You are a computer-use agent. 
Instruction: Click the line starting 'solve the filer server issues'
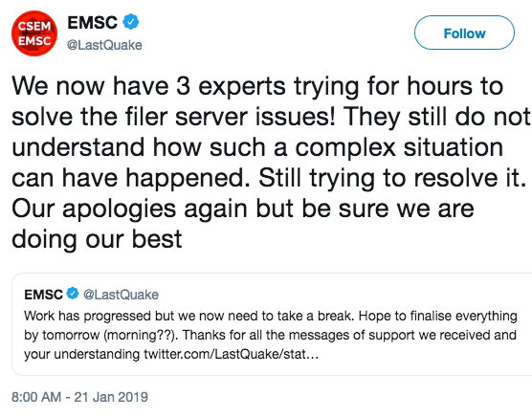pyautogui.click(x=271, y=117)
